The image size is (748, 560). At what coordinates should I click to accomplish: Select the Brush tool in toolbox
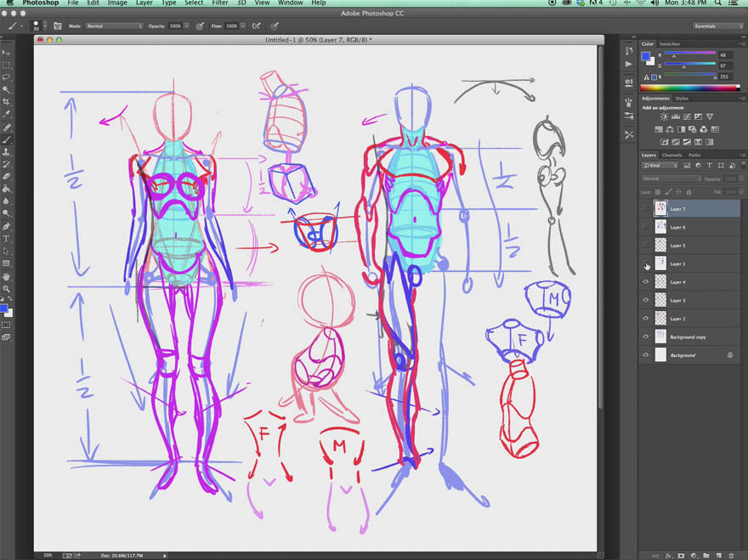pos(6,139)
